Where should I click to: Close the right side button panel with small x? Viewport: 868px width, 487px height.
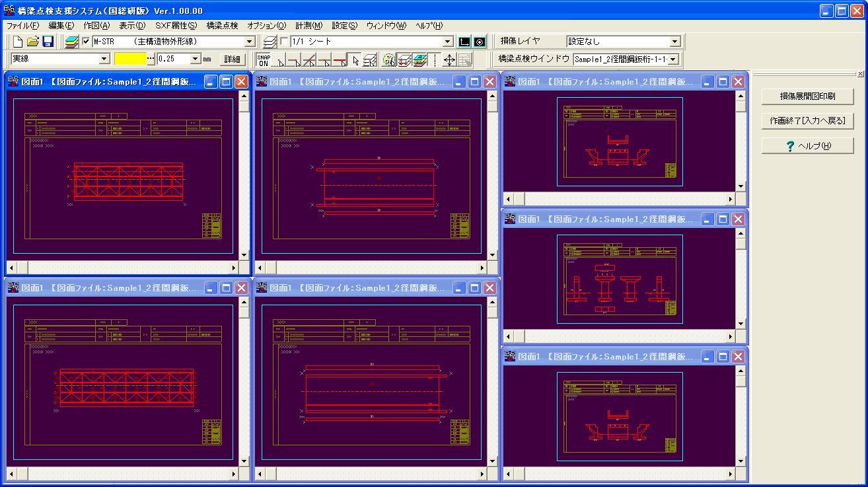click(860, 73)
